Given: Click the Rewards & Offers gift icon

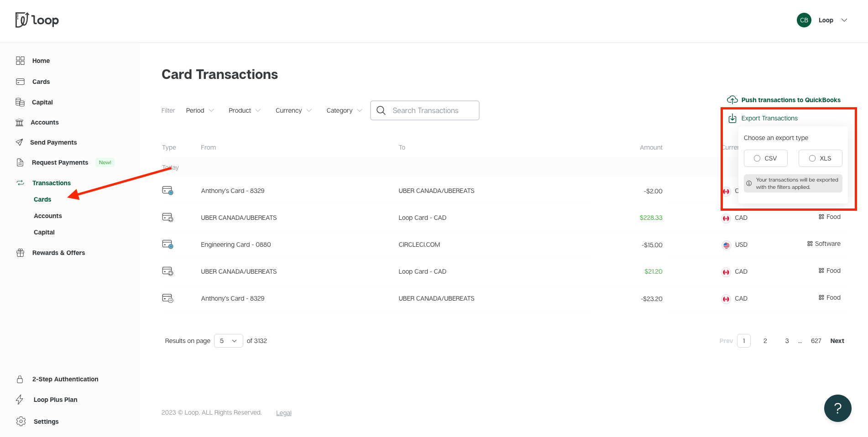Looking at the screenshot, I should pyautogui.click(x=20, y=252).
